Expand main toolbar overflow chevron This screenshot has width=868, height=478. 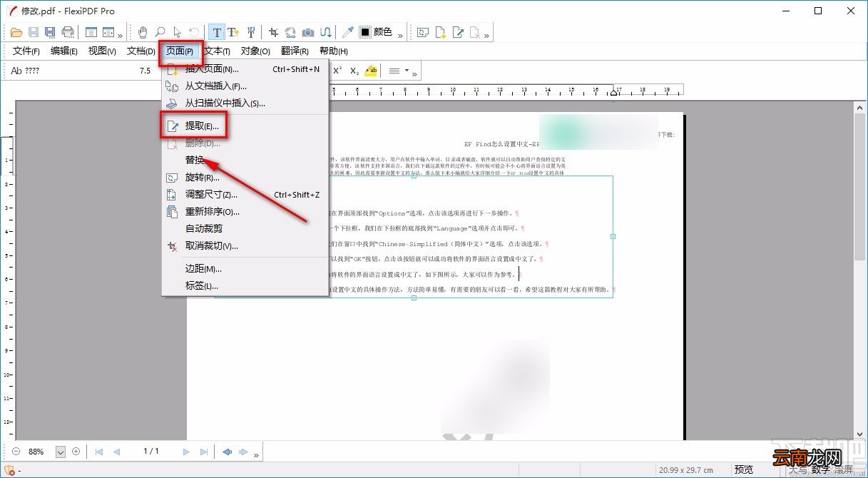pos(120,34)
